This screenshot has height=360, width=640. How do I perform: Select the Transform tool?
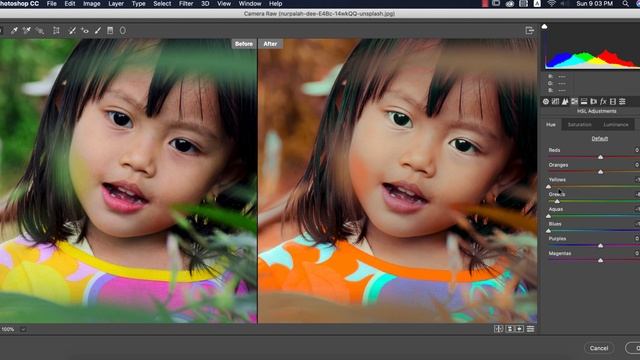pyautogui.click(x=56, y=31)
